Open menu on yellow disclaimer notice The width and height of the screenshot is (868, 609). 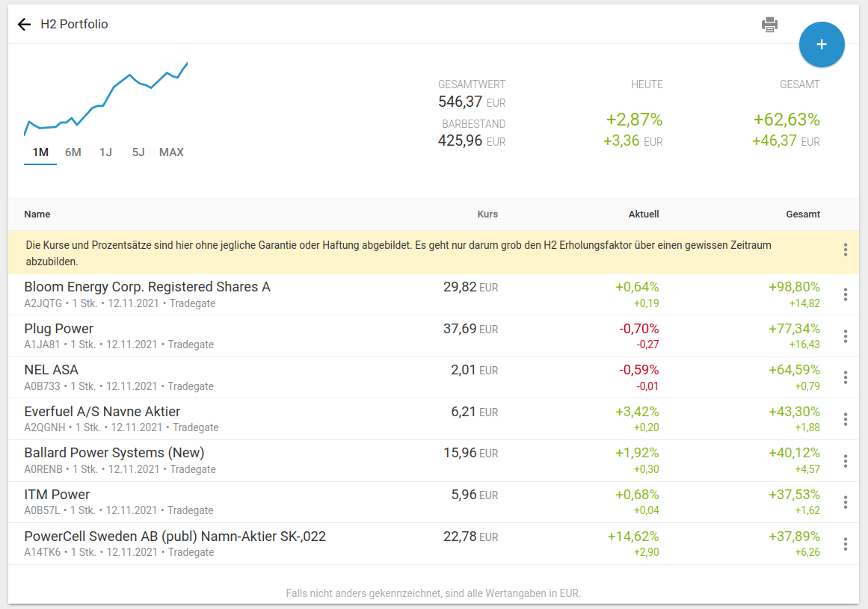pos(846,250)
